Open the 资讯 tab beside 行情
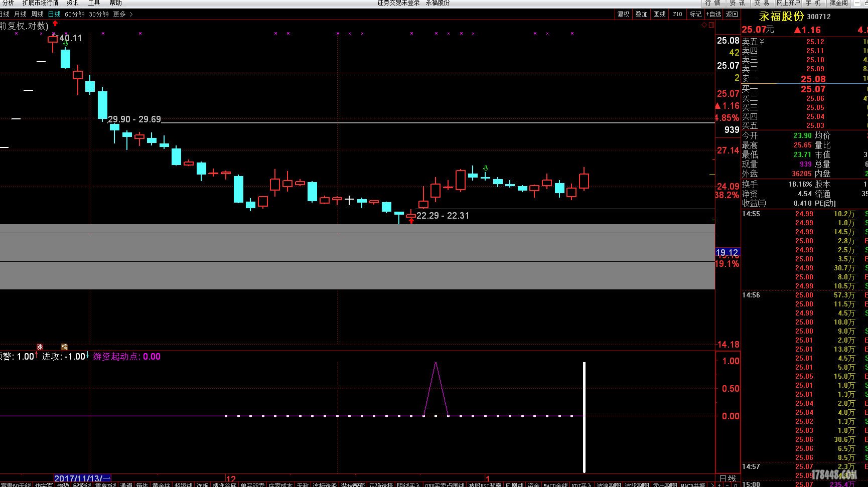The width and height of the screenshot is (868, 487). [738, 3]
